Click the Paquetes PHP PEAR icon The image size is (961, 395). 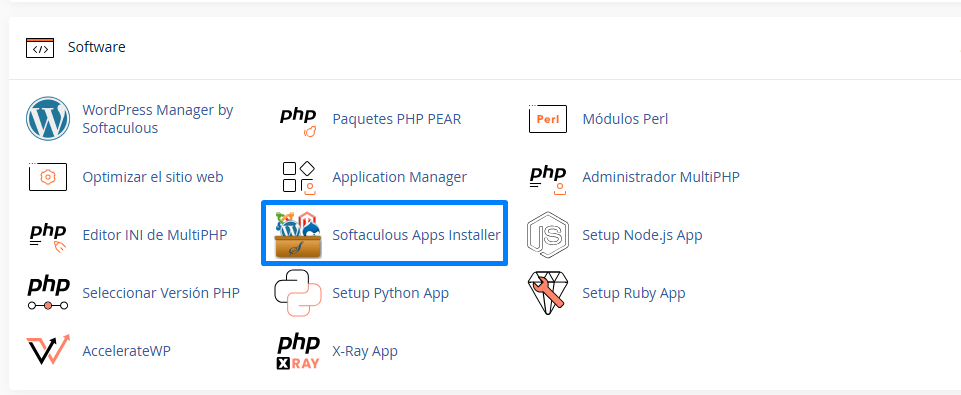point(298,121)
